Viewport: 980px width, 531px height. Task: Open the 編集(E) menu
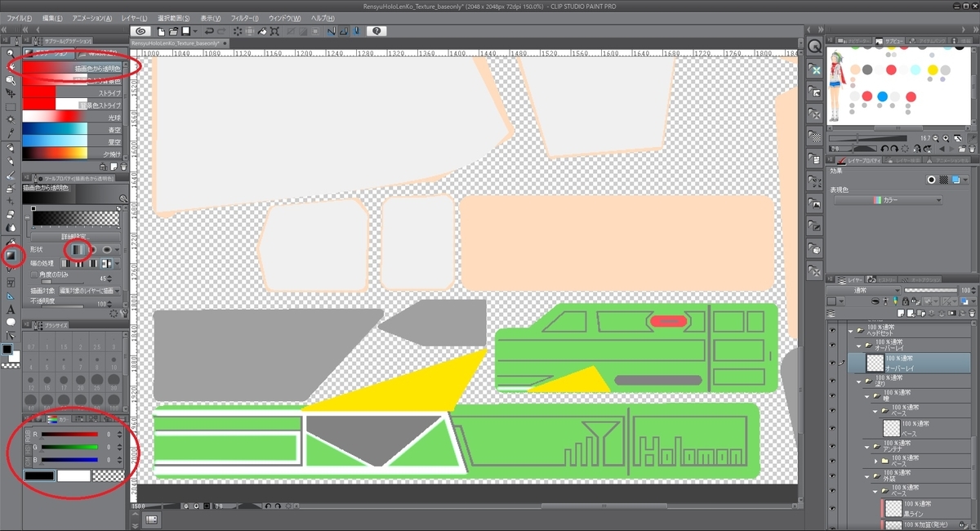point(54,17)
